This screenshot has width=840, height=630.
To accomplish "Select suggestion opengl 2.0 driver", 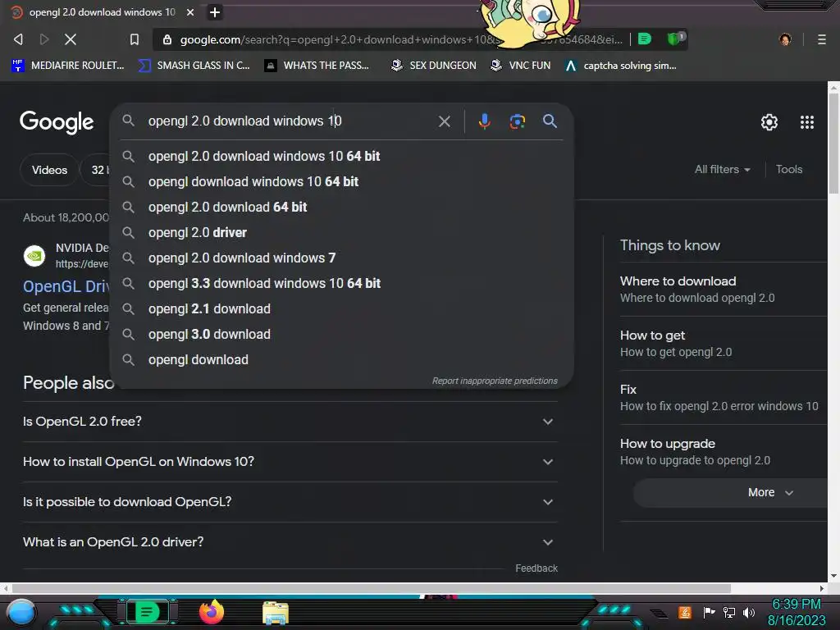I will tap(342, 232).
